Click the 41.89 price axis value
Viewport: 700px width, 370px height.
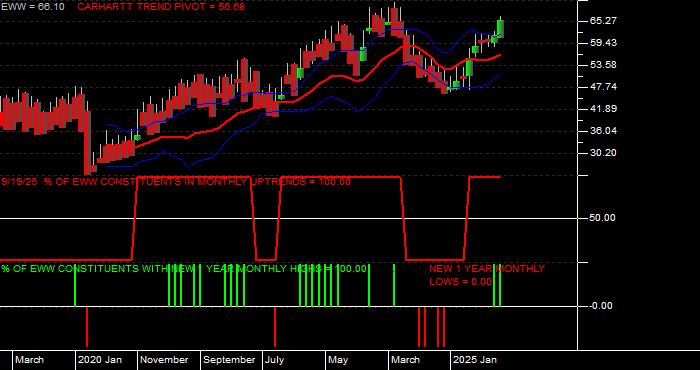[603, 109]
